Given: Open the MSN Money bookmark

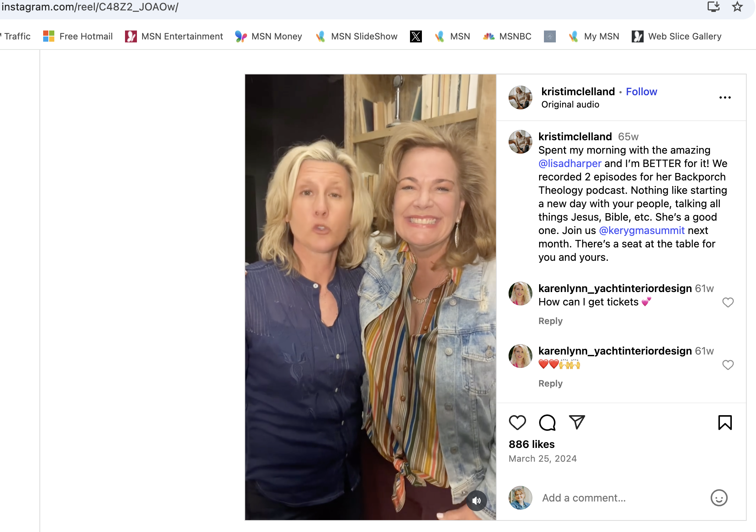Looking at the screenshot, I should click(269, 36).
